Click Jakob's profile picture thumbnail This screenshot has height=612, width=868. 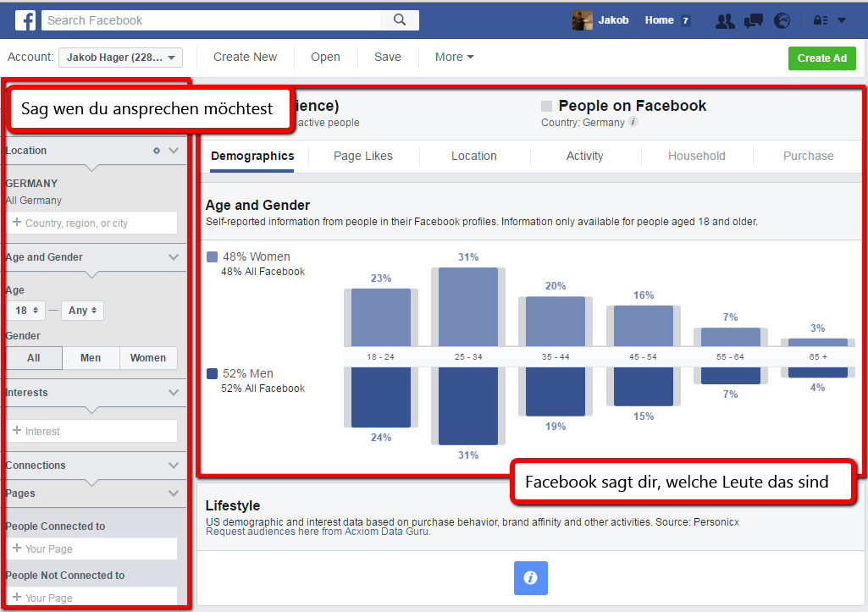pyautogui.click(x=583, y=20)
